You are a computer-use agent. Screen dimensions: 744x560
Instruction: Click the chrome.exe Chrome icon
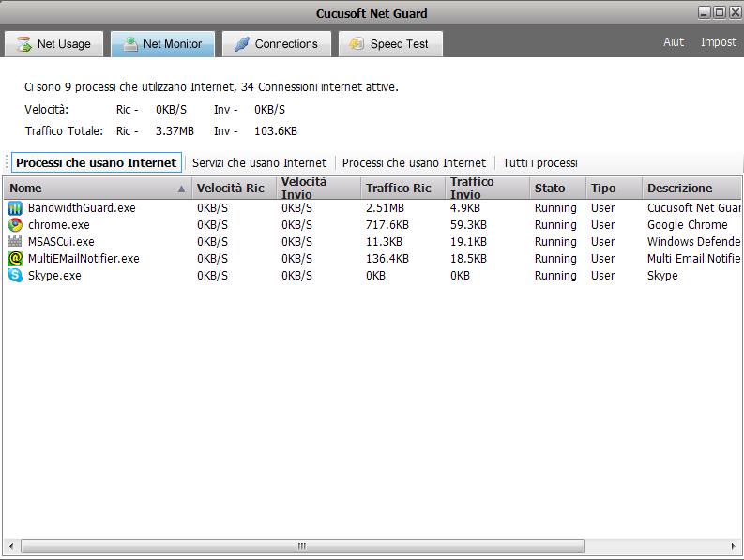(15, 225)
